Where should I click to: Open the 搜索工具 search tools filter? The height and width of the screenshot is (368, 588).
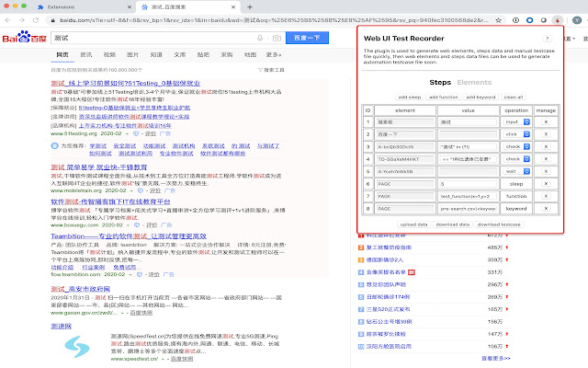pyautogui.click(x=272, y=70)
